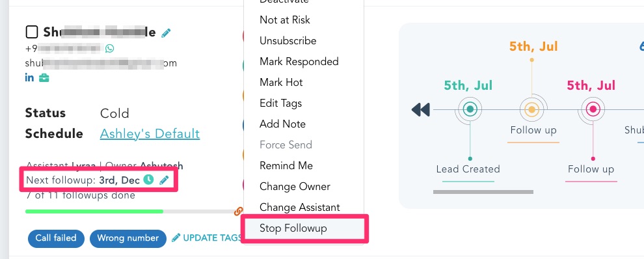
Task: Click the Wrong number tag
Action: [x=127, y=238]
